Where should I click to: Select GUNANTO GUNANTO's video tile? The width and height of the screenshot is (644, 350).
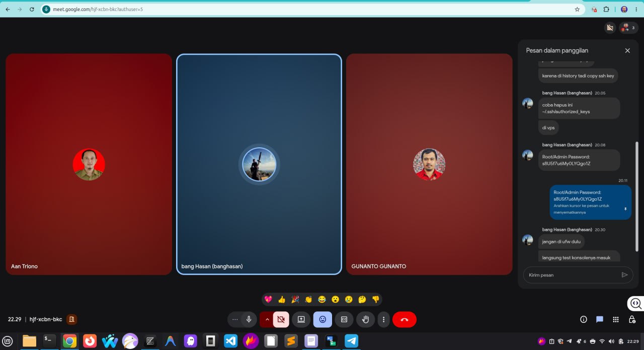point(429,164)
